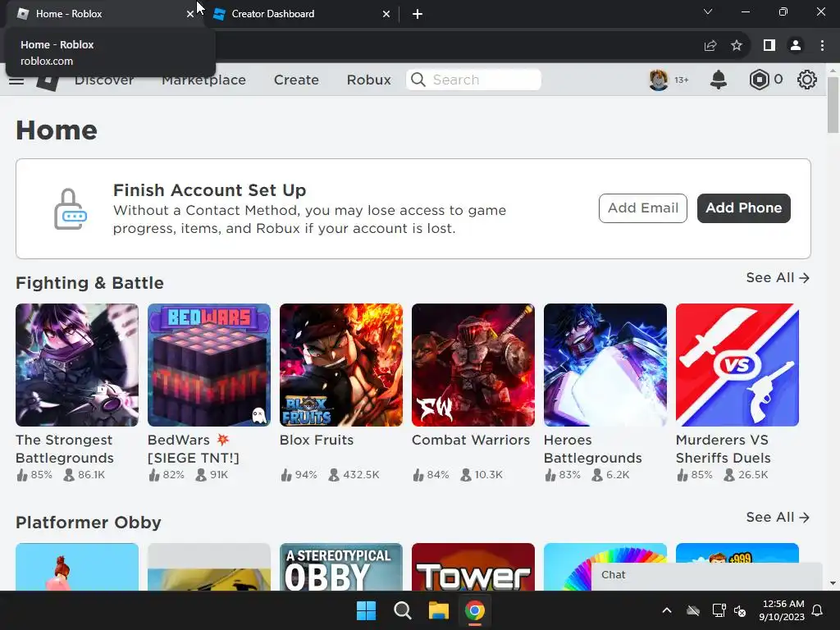This screenshot has height=630, width=840.
Task: Open Windows taskbar search
Action: coord(402,610)
